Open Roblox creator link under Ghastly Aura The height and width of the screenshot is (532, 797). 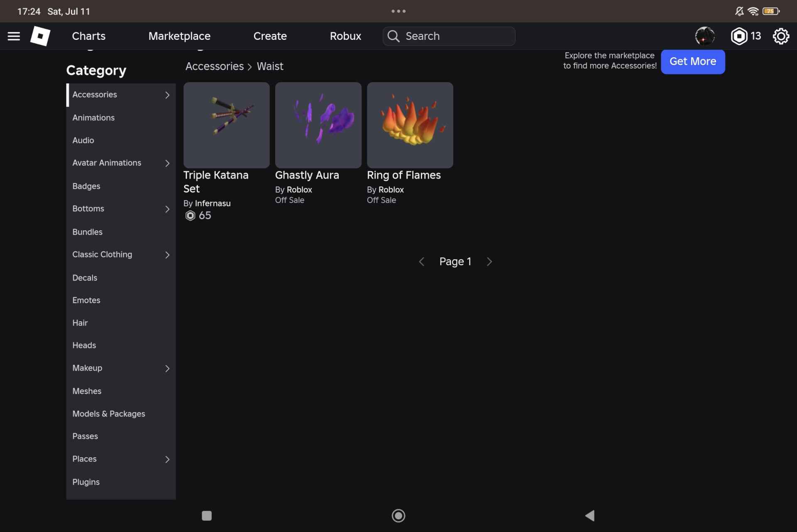299,190
